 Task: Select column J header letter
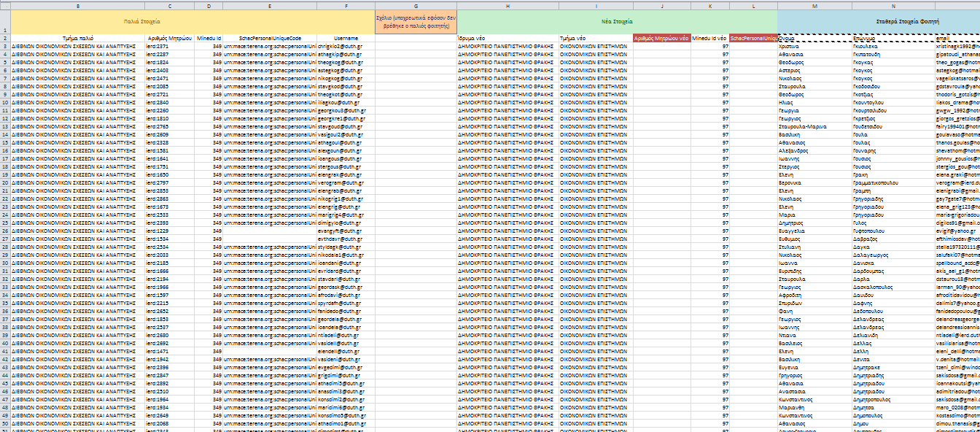click(x=662, y=5)
